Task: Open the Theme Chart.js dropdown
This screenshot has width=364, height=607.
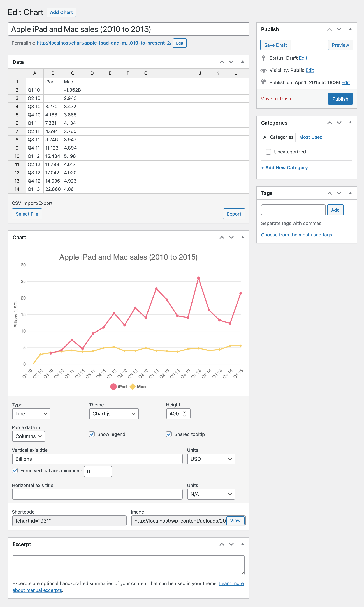Action: click(x=114, y=414)
